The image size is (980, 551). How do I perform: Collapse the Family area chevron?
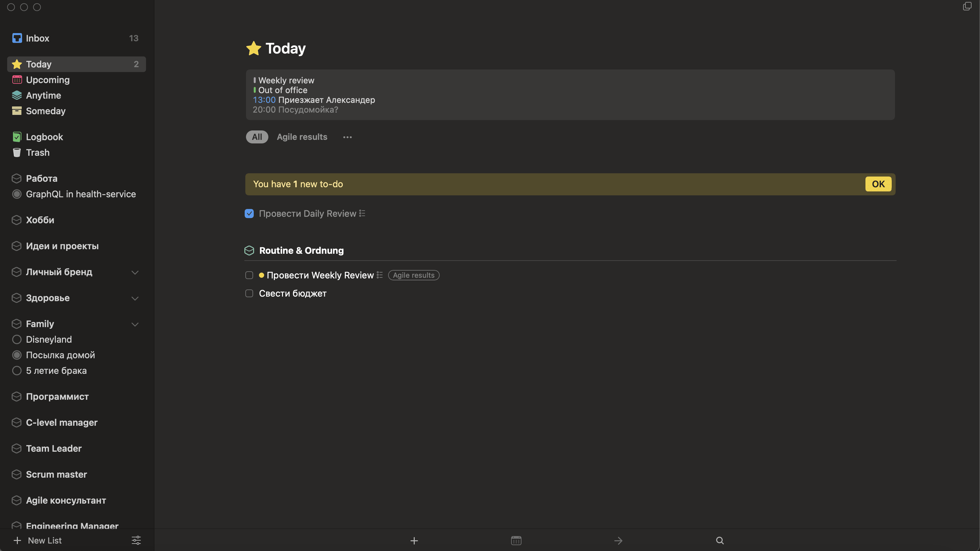[x=135, y=324]
